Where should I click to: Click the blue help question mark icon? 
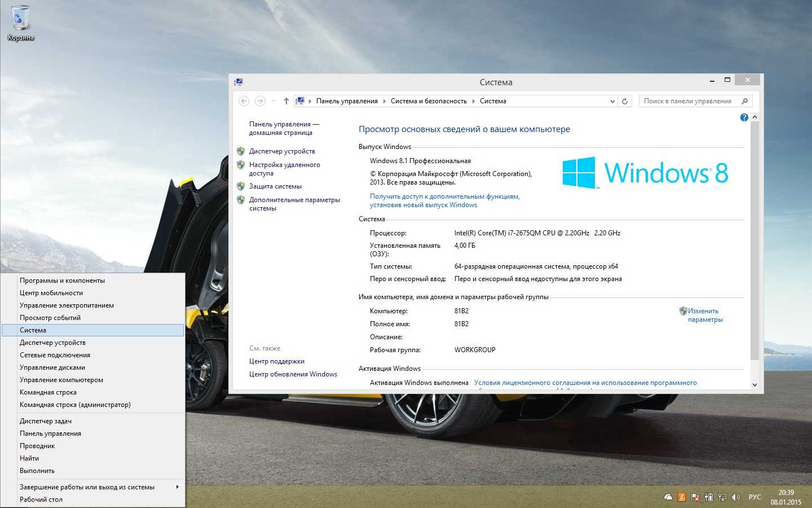744,117
